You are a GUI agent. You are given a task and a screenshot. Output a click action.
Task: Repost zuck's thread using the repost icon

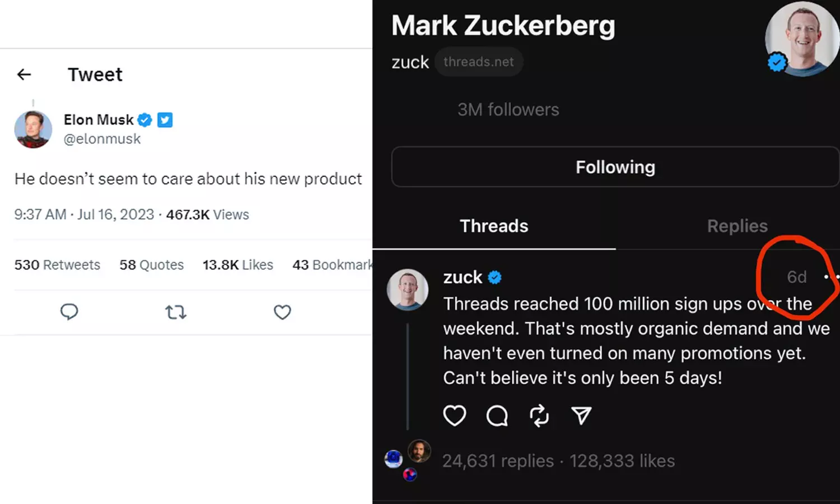(x=539, y=416)
